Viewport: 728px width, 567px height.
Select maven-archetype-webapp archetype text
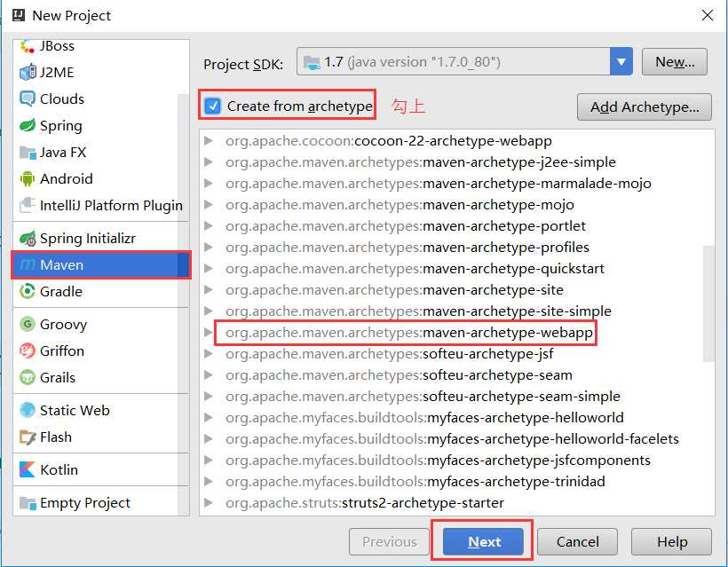[409, 332]
